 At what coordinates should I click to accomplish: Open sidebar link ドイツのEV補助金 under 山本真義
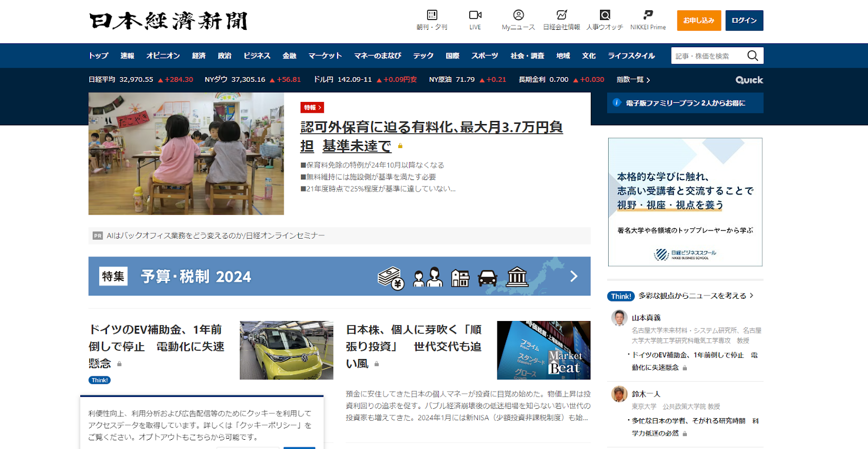(694, 361)
